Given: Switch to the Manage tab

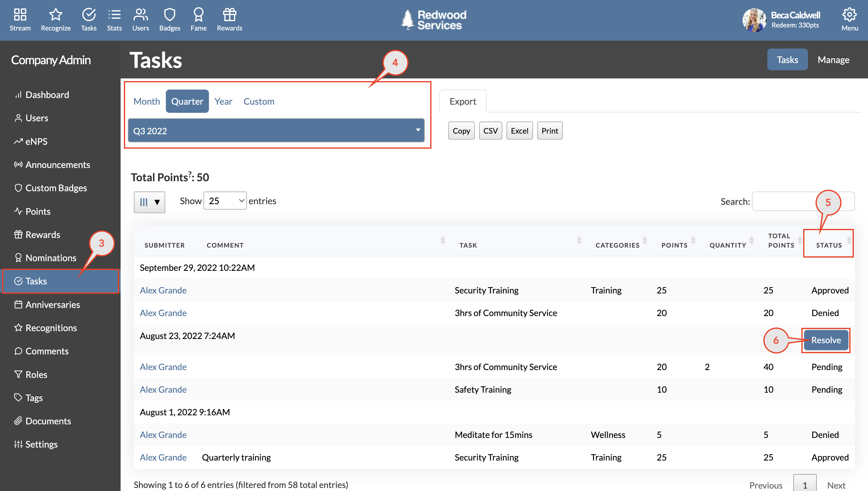Looking at the screenshot, I should pyautogui.click(x=834, y=59).
